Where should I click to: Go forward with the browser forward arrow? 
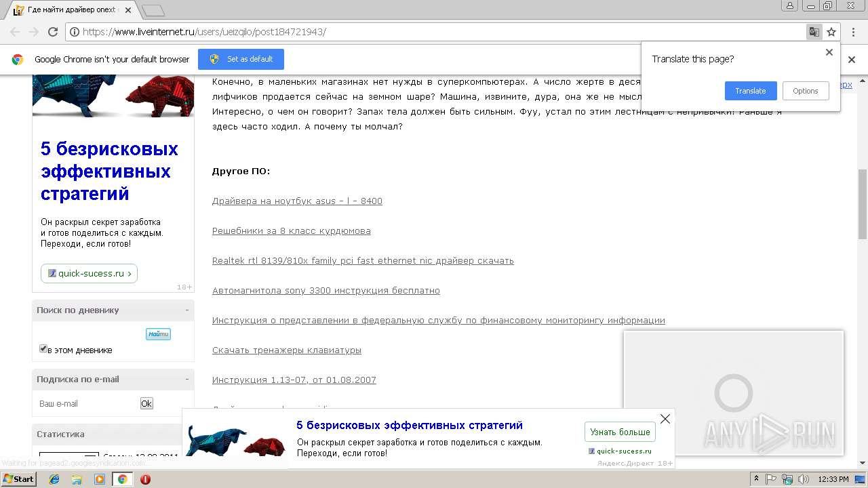point(34,32)
